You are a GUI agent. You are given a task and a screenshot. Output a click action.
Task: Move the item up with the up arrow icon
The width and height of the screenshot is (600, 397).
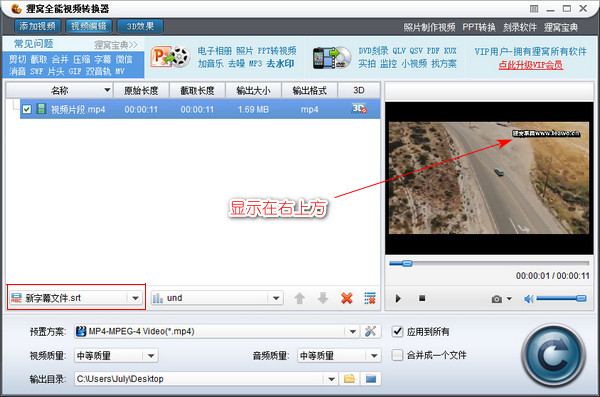(300, 298)
